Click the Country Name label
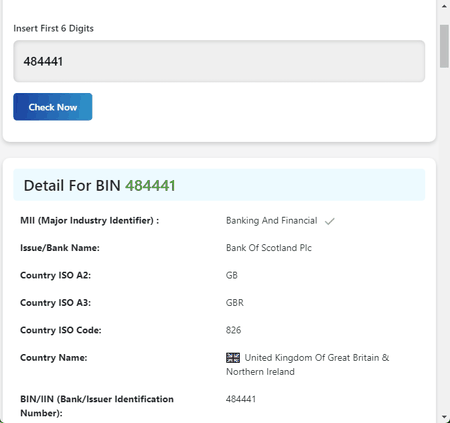Image resolution: width=450 pixels, height=423 pixels. pyautogui.click(x=54, y=358)
